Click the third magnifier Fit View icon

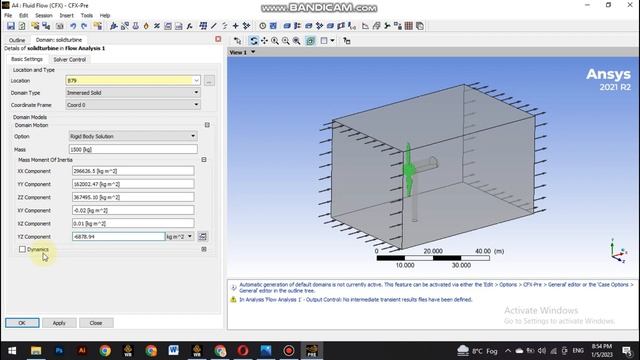297,41
